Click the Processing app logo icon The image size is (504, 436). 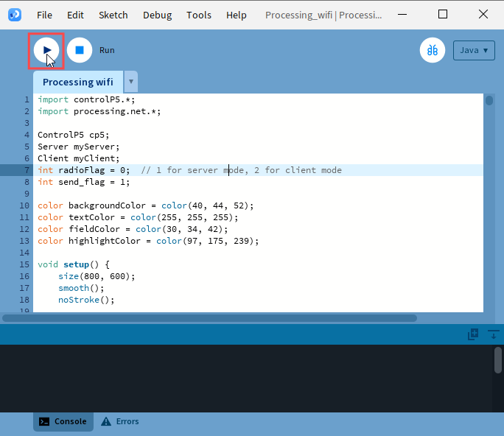click(x=15, y=15)
